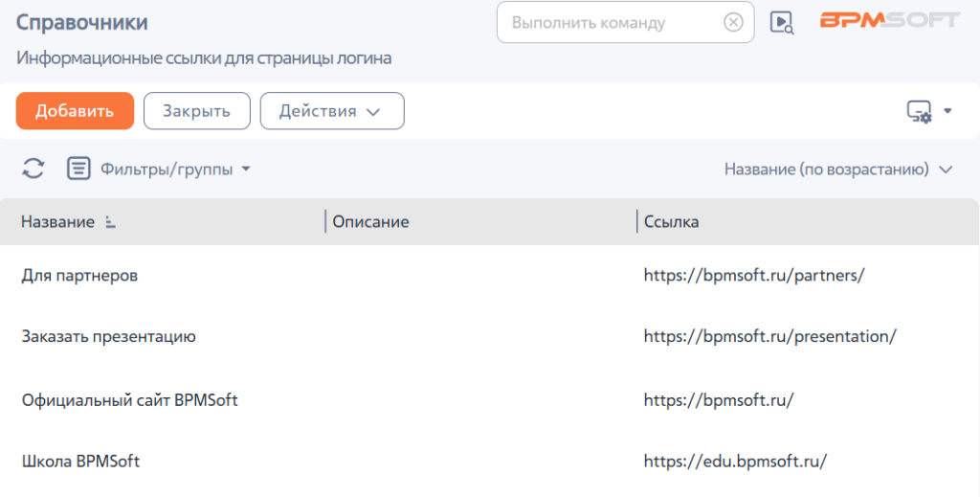Open the view settings monitor-gear icon
The image size is (980, 497).
click(x=920, y=111)
